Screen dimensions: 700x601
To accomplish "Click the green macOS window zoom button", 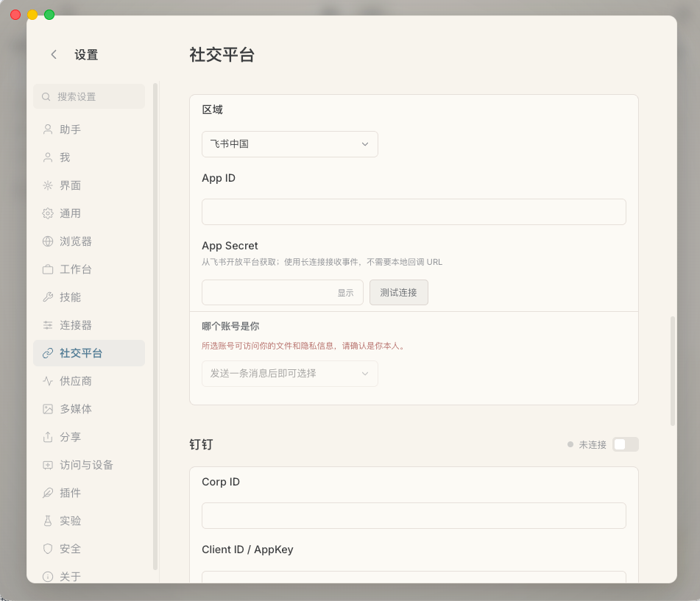I will click(x=49, y=15).
